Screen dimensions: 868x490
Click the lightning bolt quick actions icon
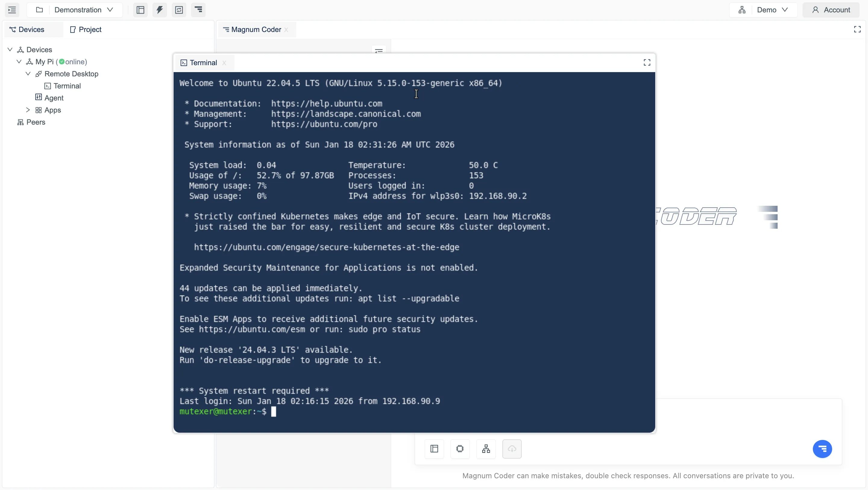[x=160, y=10]
